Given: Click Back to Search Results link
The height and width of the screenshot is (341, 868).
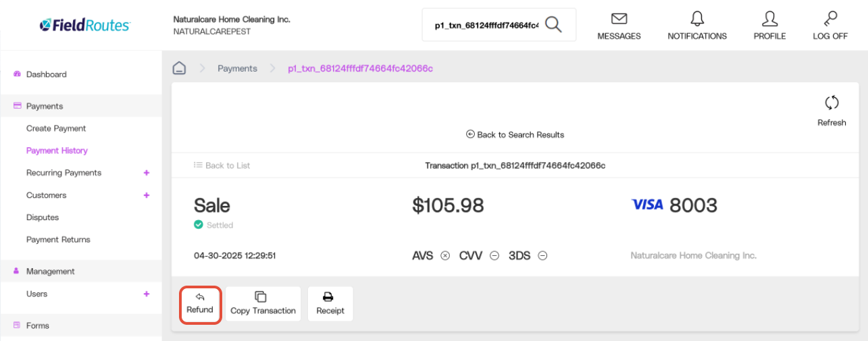Looking at the screenshot, I should coord(515,134).
